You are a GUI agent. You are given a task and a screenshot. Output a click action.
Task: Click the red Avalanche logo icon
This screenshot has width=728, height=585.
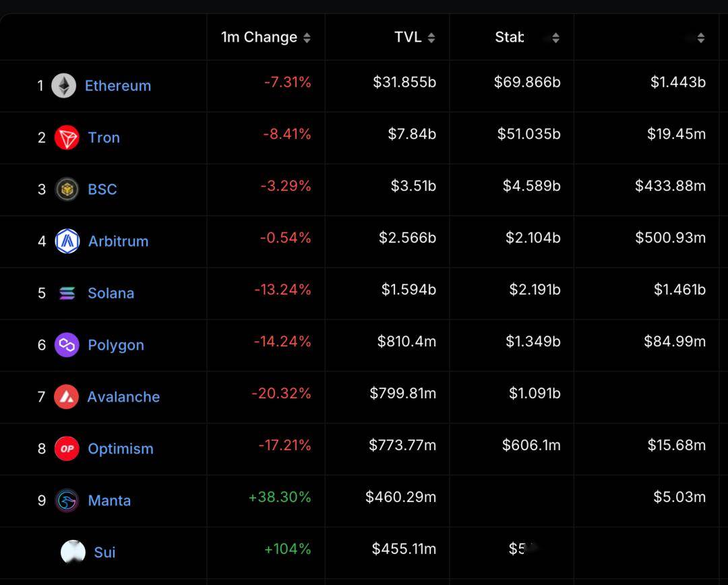click(67, 397)
